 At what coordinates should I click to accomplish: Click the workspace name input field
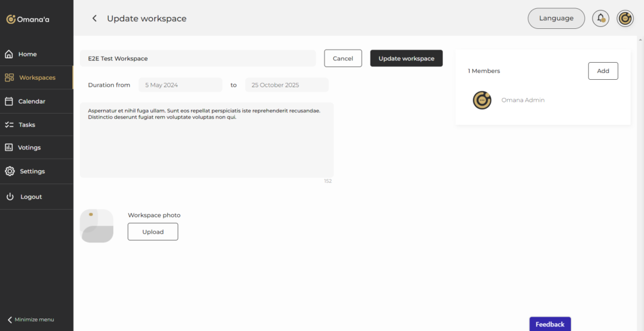197,58
